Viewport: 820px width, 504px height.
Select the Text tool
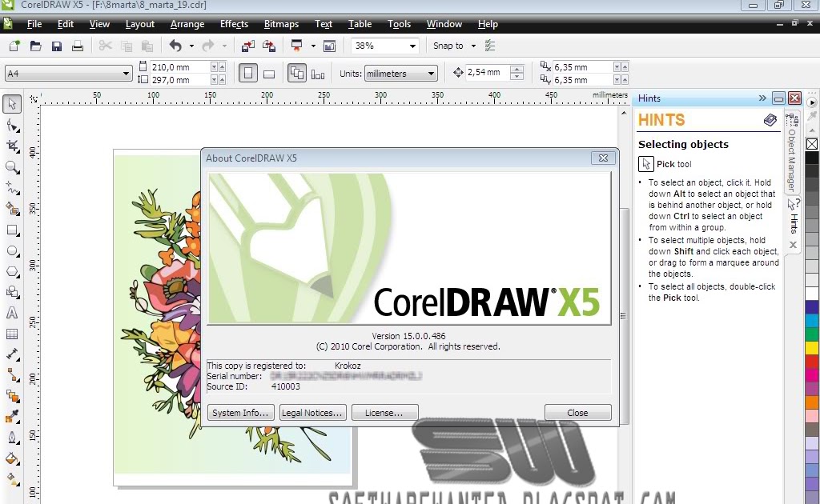[12, 313]
